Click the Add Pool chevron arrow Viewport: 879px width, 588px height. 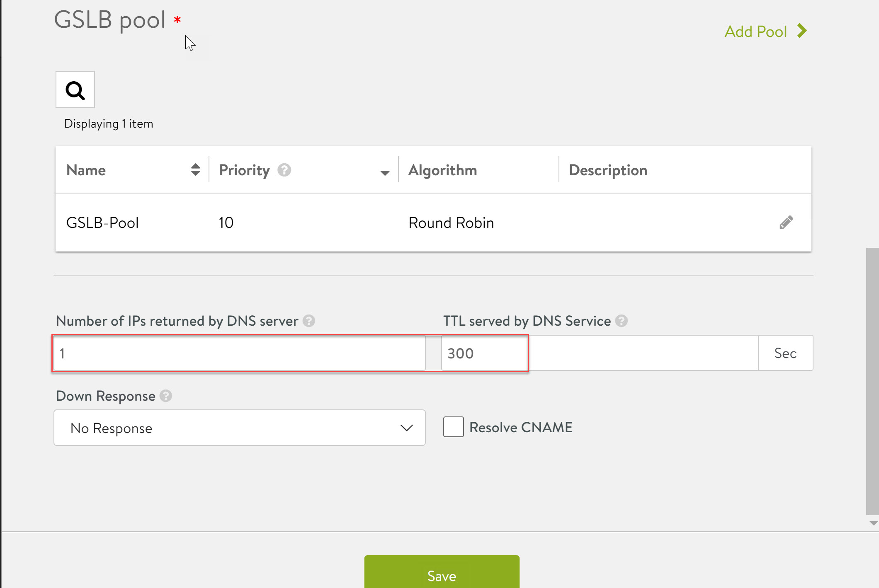pos(802,31)
